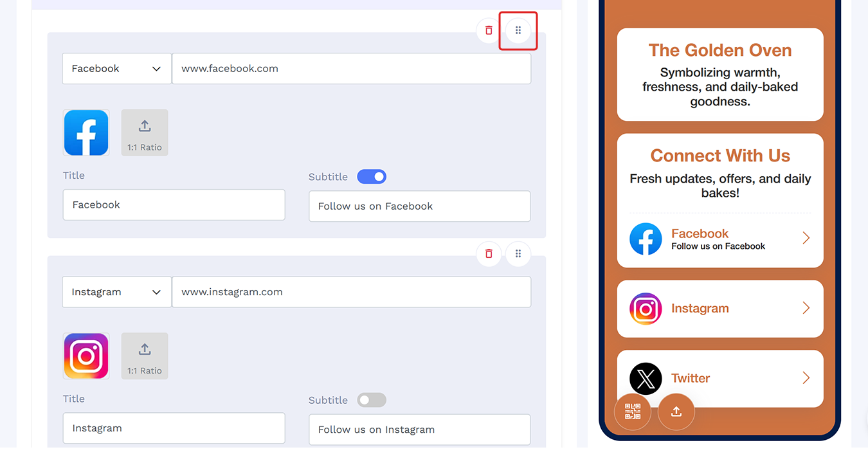This screenshot has height=463, width=868.
Task: Edit the www.instagram.com URL field
Action: point(352,292)
